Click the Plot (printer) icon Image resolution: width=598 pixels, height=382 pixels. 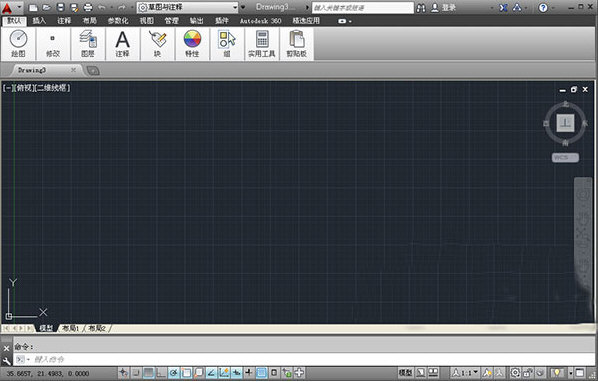pos(88,8)
